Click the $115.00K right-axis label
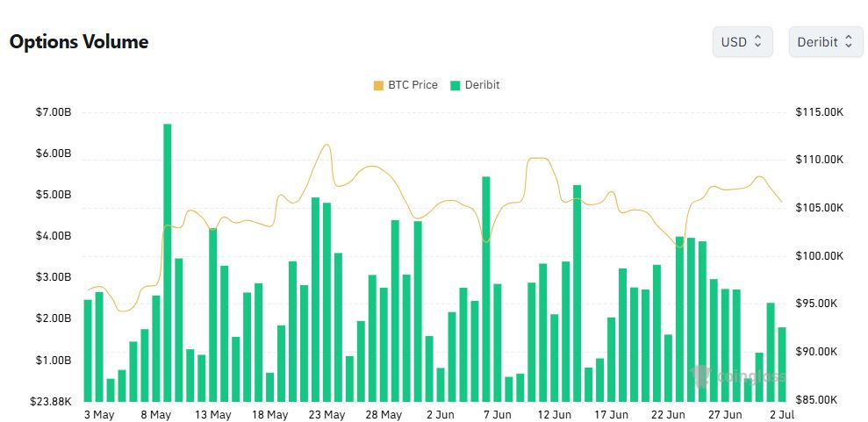This screenshot has width=868, height=422. pyautogui.click(x=819, y=112)
